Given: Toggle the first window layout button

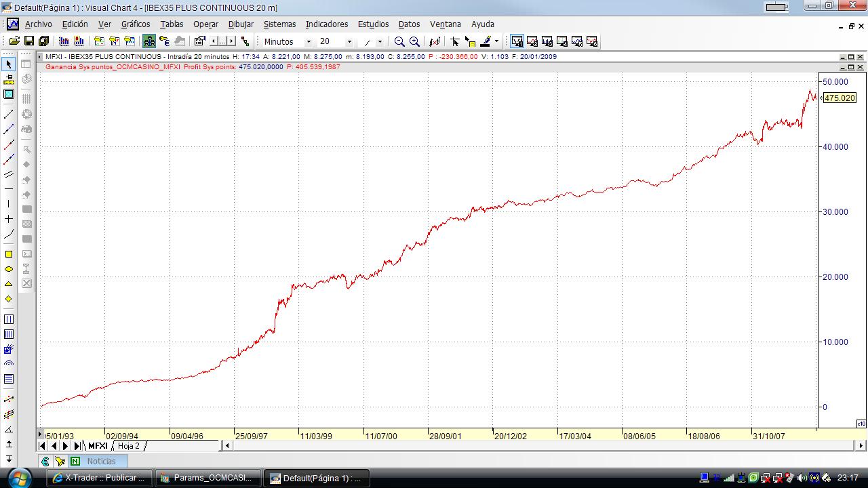Looking at the screenshot, I should click(517, 41).
